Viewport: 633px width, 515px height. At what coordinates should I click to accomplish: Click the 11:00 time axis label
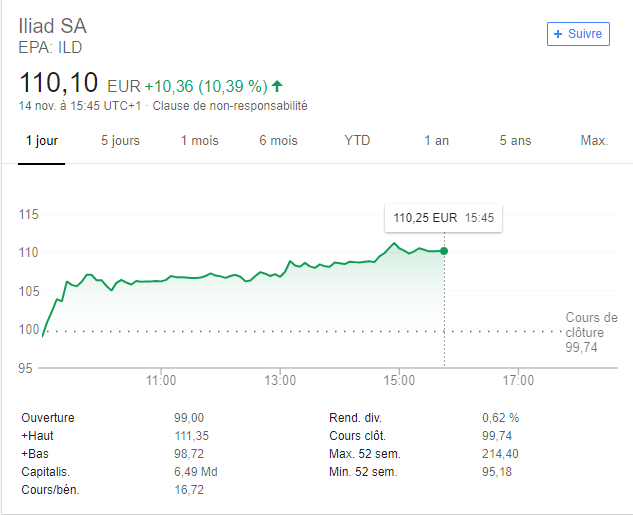point(161,380)
